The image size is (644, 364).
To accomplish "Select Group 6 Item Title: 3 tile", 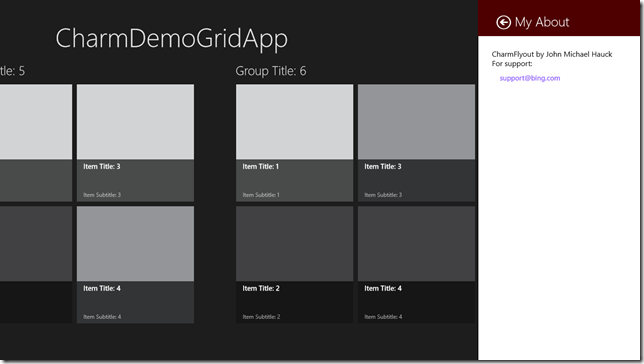I will pos(416,143).
